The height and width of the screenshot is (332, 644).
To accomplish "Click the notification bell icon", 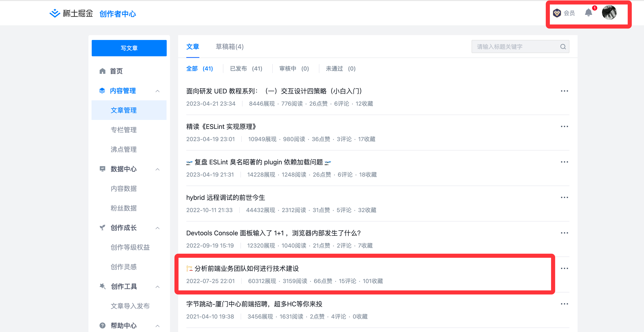I will [x=588, y=13].
